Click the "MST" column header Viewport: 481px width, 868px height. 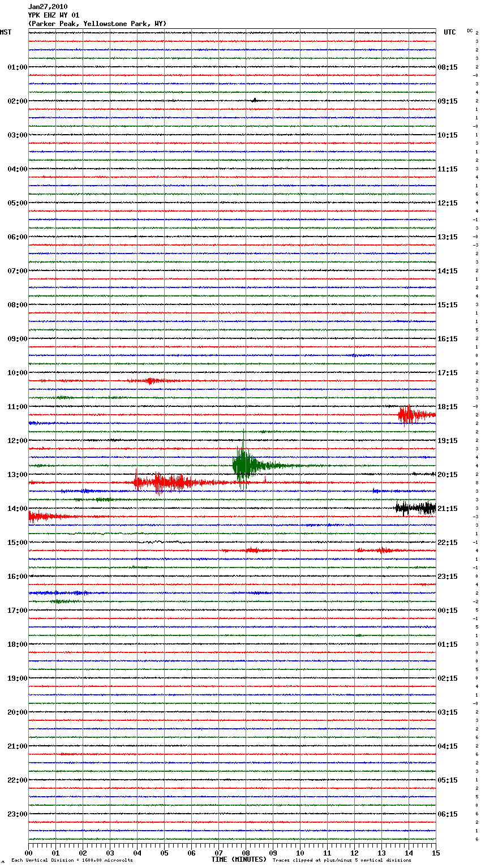[6, 32]
